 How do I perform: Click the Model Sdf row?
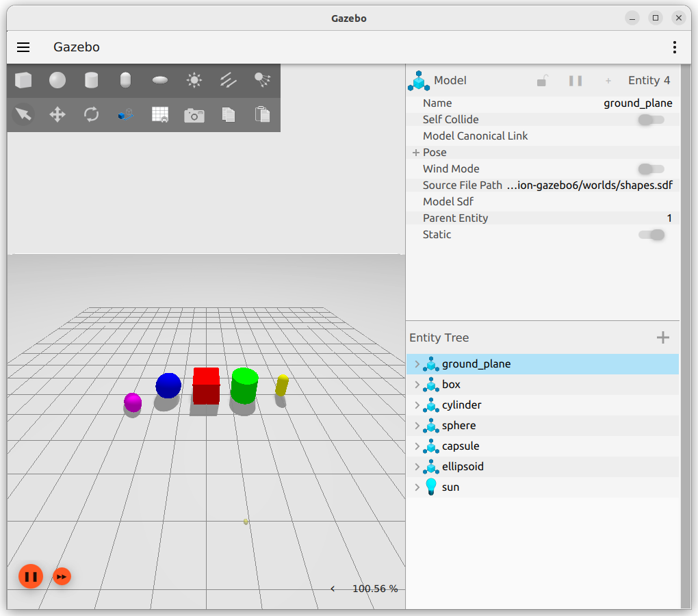(543, 202)
